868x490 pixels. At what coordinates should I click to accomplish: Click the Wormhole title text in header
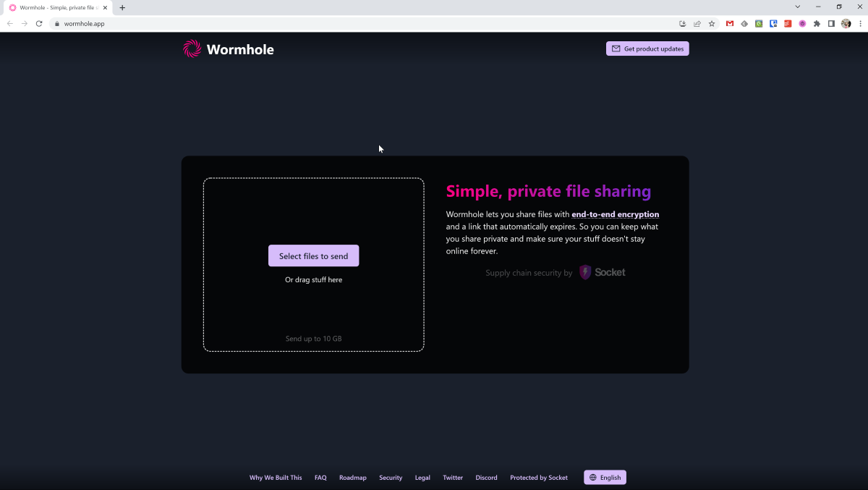[240, 49]
